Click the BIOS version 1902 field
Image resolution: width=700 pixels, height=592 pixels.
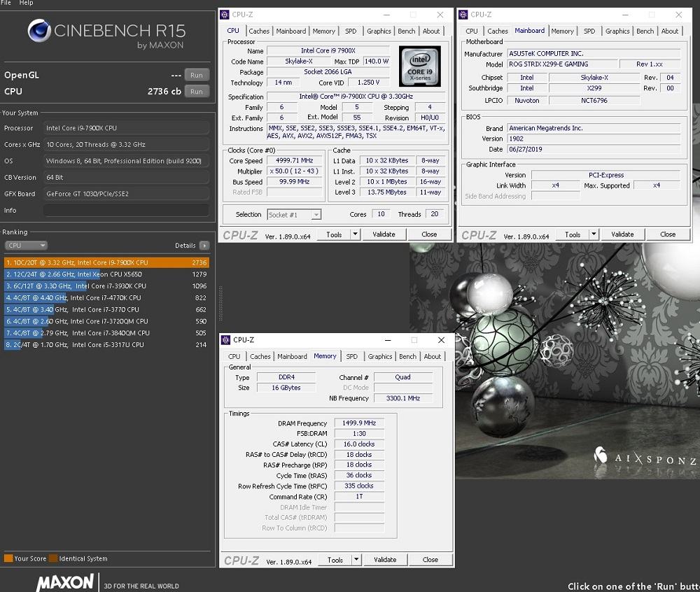click(594, 139)
